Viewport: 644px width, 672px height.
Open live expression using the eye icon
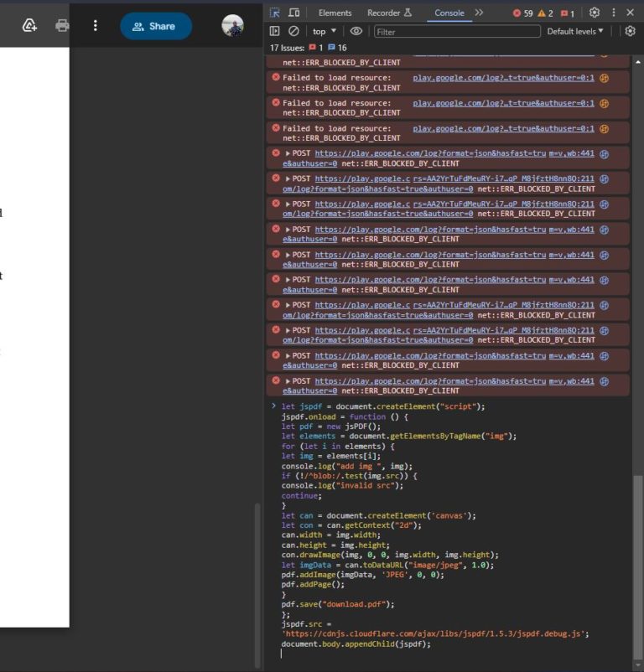[356, 31]
